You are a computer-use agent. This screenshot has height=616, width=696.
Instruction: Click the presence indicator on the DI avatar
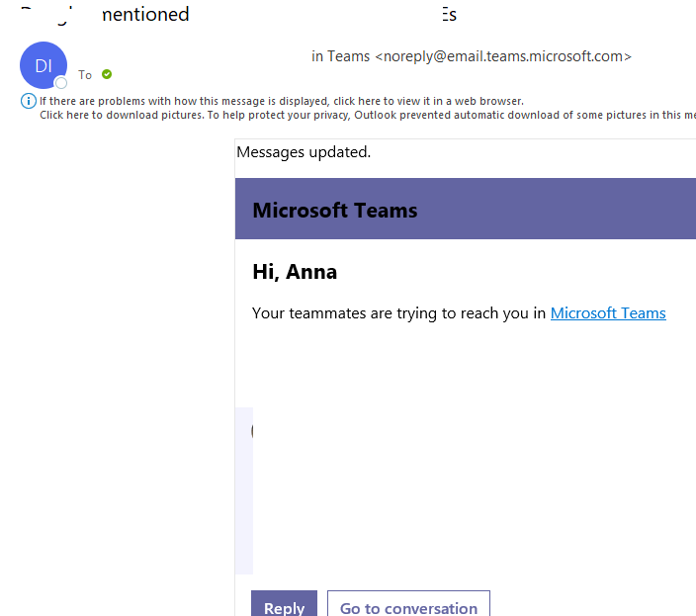click(61, 83)
